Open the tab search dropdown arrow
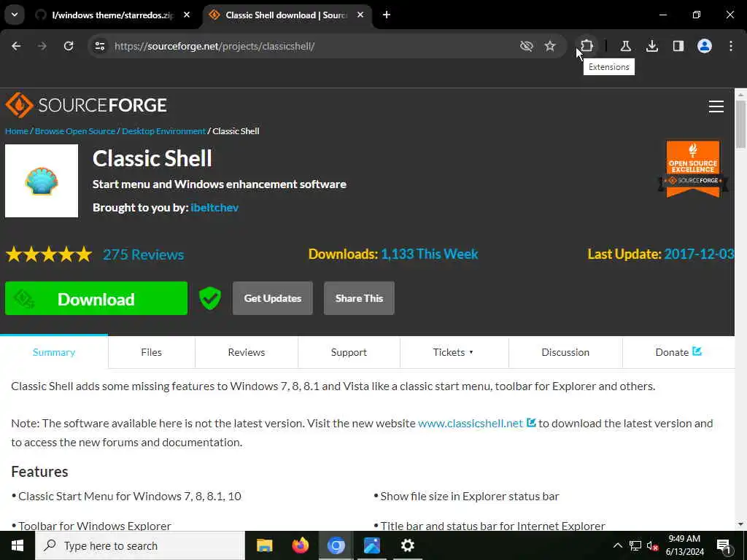Viewport: 747px width, 560px height. (15, 15)
